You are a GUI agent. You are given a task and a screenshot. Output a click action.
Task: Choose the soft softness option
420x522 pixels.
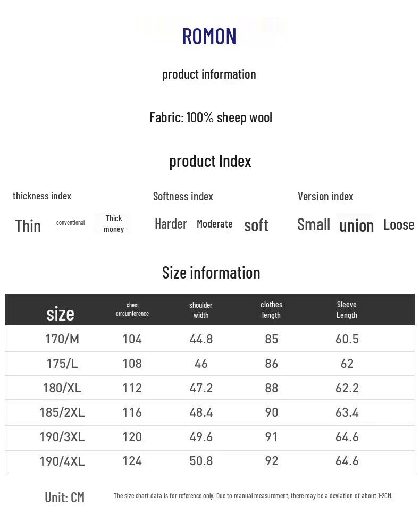point(256,225)
